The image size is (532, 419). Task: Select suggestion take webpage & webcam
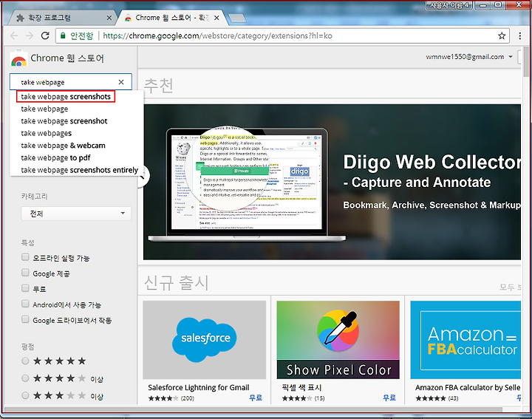pyautogui.click(x=63, y=146)
